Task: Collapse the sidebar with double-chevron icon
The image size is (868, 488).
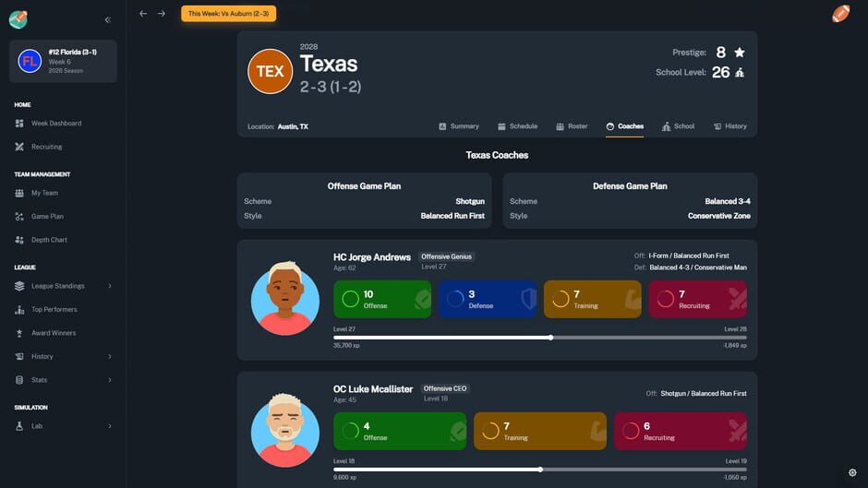Action: tap(108, 19)
